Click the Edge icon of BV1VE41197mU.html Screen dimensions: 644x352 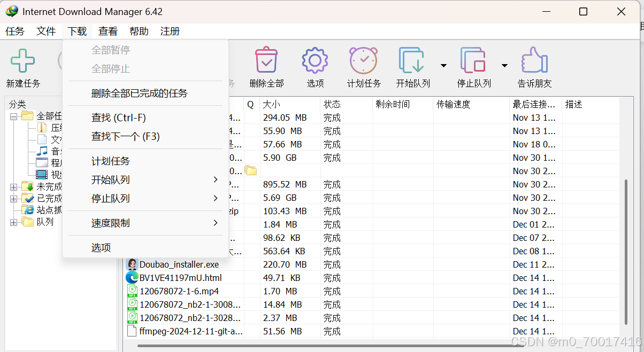[132, 278]
